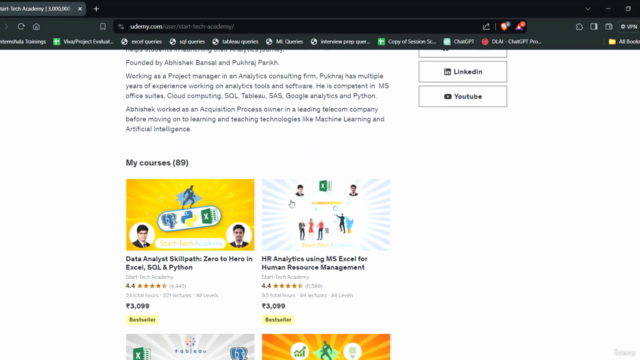Viewport: 640px width, 360px height.
Task: Open the site settings icon in the address bar
Action: point(121,27)
